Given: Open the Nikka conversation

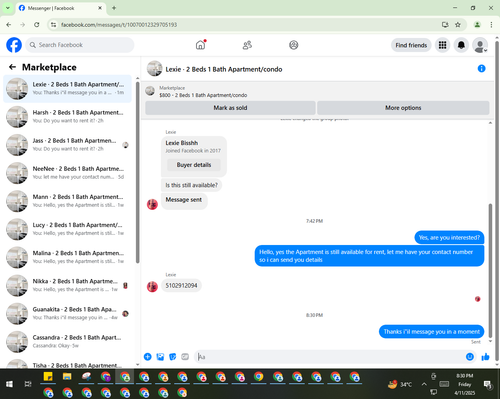Looking at the screenshot, I should click(67, 285).
